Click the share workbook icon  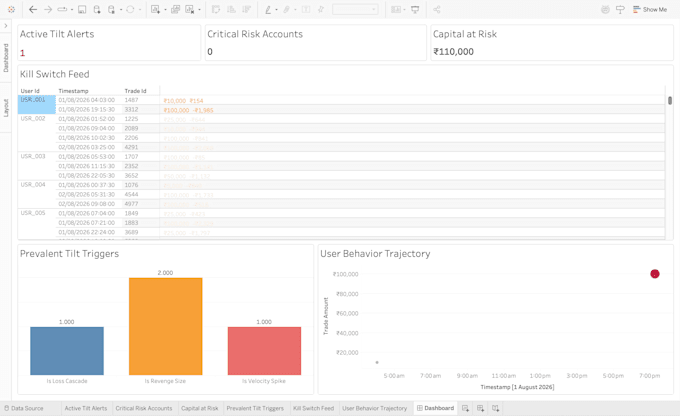coord(437,9)
